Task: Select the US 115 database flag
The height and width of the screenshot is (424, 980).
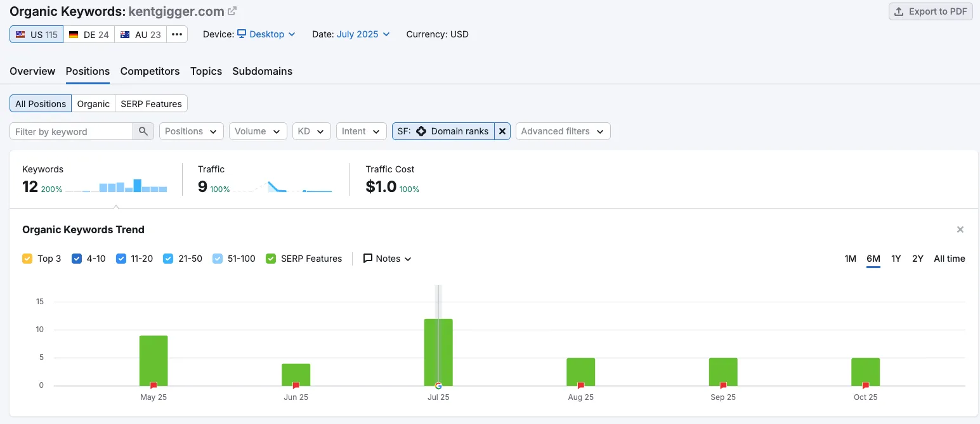Action: [x=37, y=34]
